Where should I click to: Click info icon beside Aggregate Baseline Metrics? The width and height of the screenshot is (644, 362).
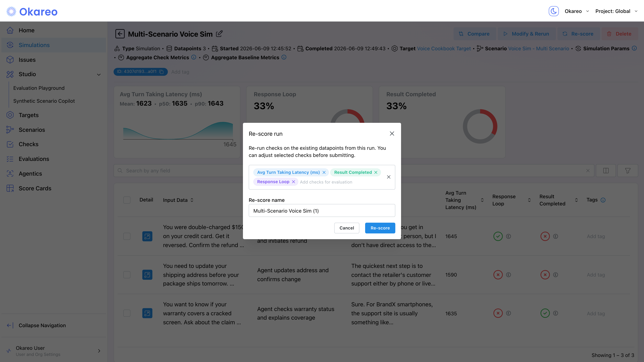tap(284, 57)
